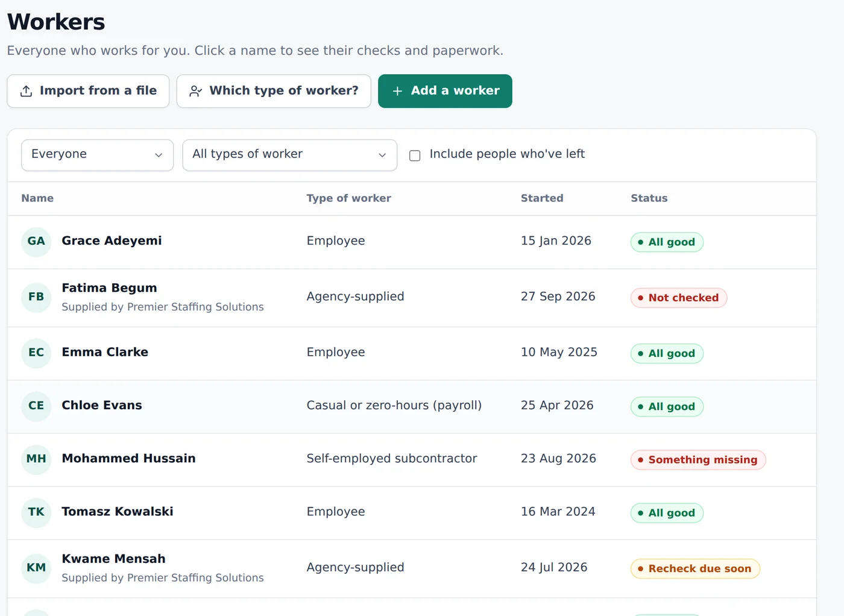Screen dimensions: 844x616
Task: Click the 'Type of worker' column header
Action: [348, 198]
